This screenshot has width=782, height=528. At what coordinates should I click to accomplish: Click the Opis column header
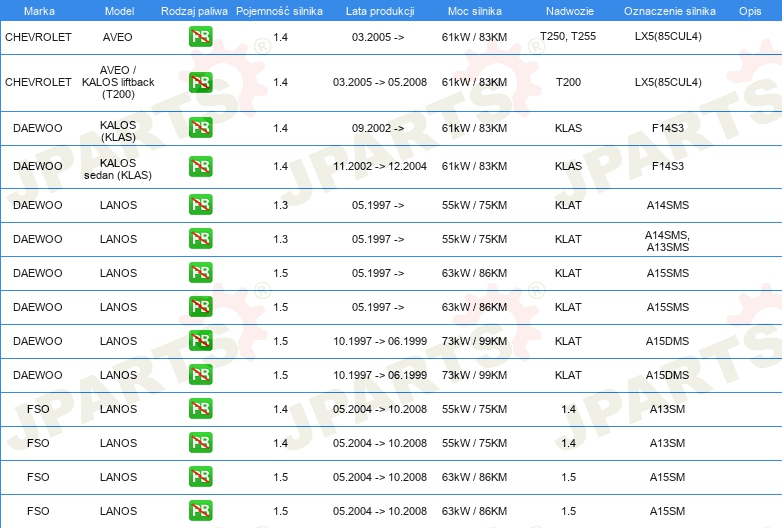[x=749, y=10]
